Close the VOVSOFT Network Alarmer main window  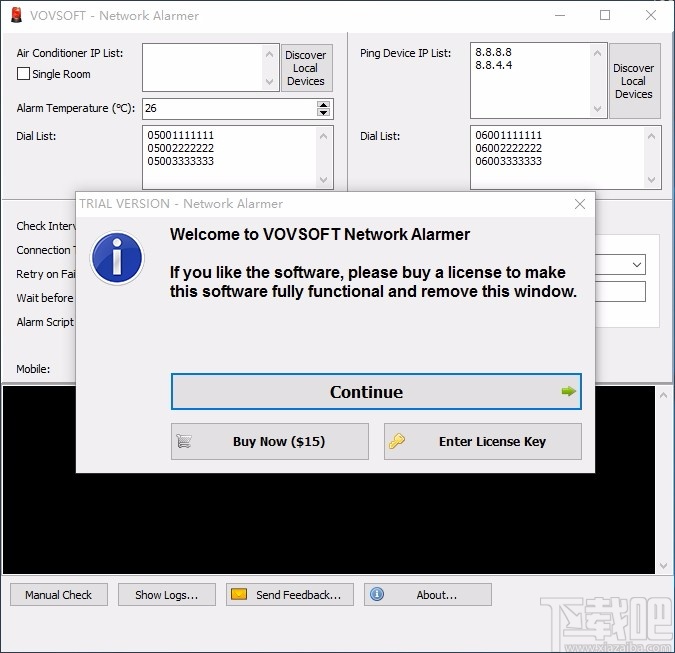pyautogui.click(x=651, y=15)
